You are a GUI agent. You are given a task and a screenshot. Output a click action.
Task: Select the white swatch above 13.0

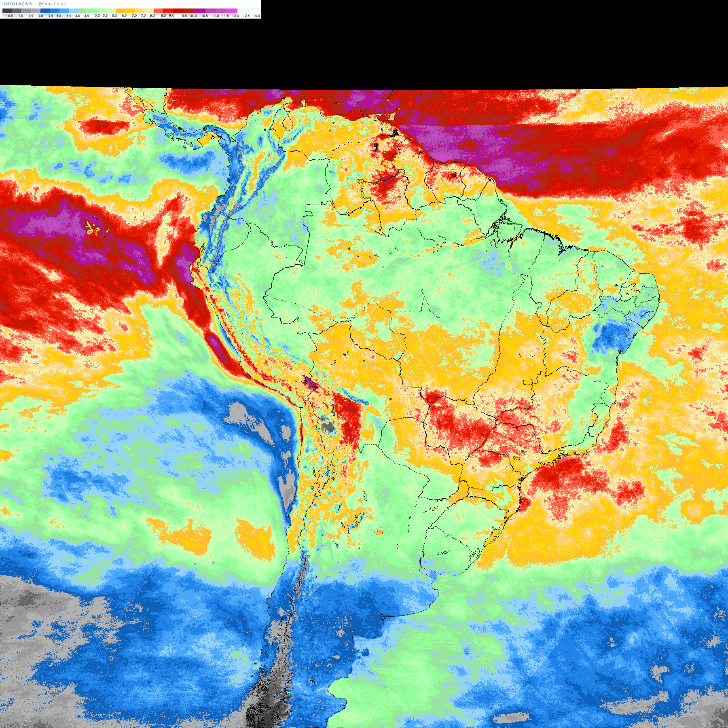tap(254, 11)
